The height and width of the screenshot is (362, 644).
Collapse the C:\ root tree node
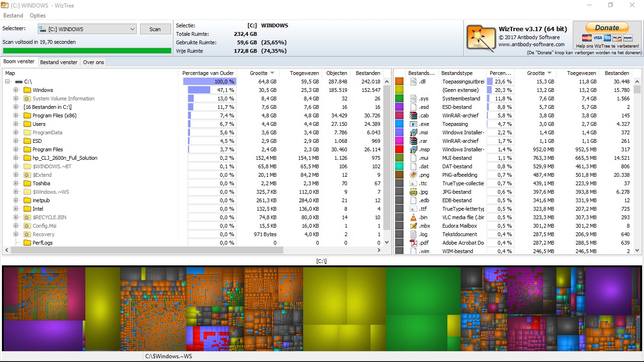(x=8, y=82)
